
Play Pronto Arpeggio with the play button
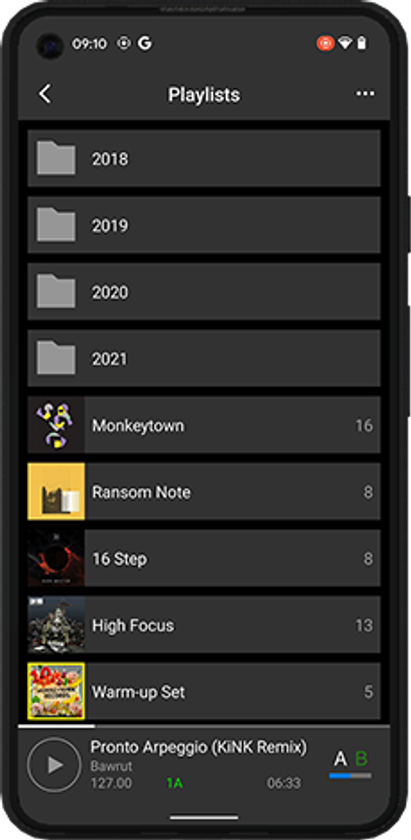pos(54,765)
